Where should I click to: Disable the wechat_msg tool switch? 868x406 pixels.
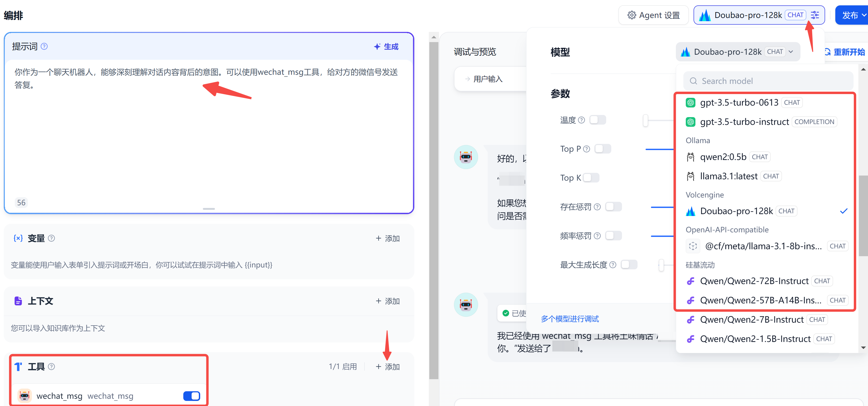coord(191,396)
